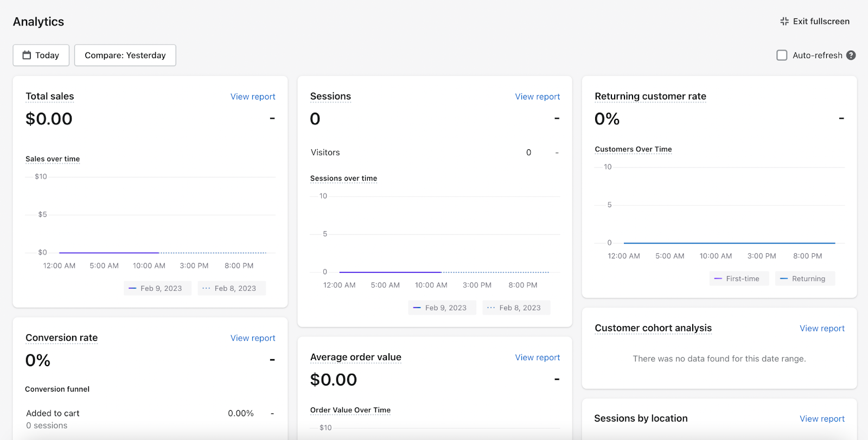Toggle Feb 9, 2023 legend in Total sales

pos(157,289)
